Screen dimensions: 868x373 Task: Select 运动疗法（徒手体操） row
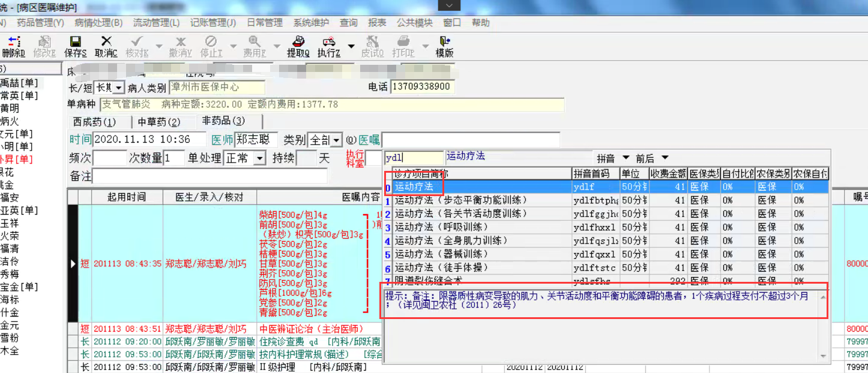[x=606, y=268]
